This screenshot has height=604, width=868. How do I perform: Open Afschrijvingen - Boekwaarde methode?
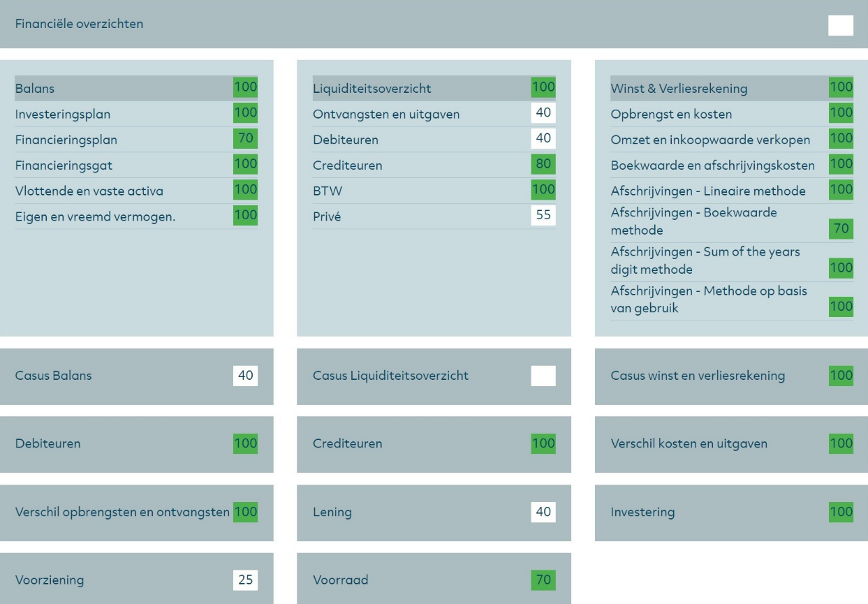[x=693, y=221]
